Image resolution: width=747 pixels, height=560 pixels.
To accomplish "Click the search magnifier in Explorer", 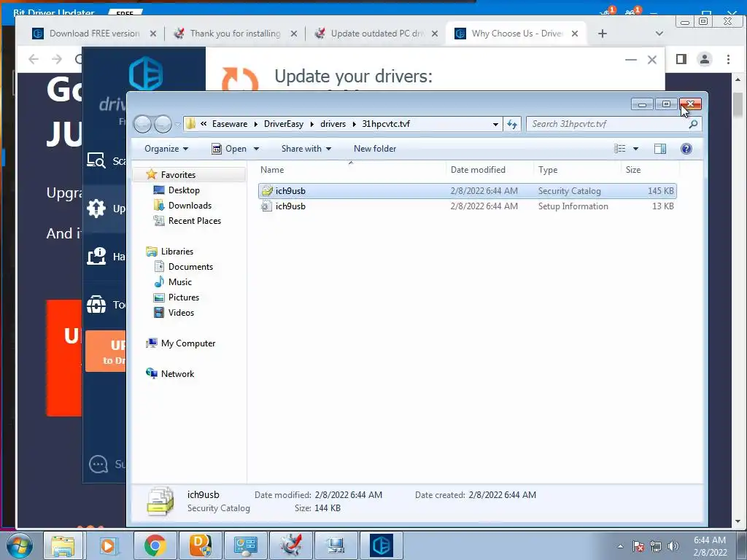I will pos(693,124).
